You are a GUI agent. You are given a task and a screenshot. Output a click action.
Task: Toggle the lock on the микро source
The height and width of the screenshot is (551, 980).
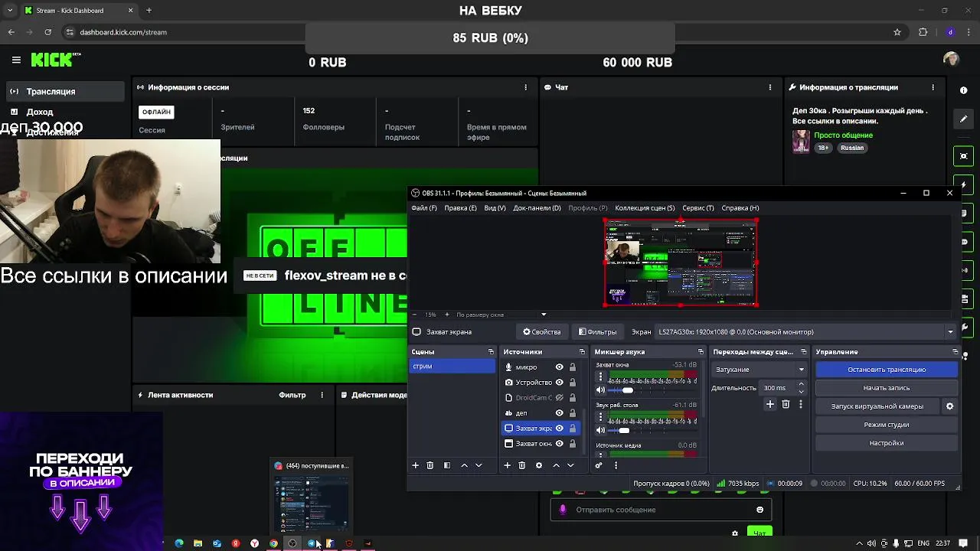(573, 367)
